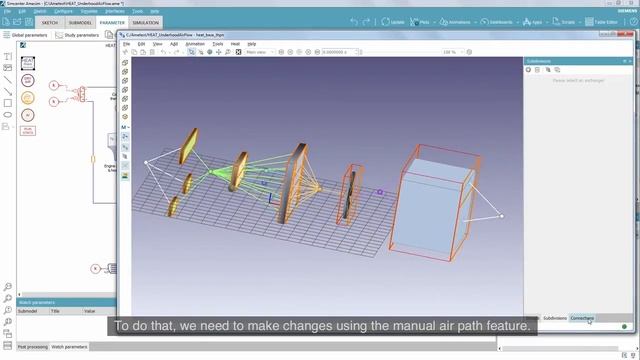Click the open file icon in Amesim toolbar
Screen dimensions: 640x360
pyautogui.click(x=17, y=22)
